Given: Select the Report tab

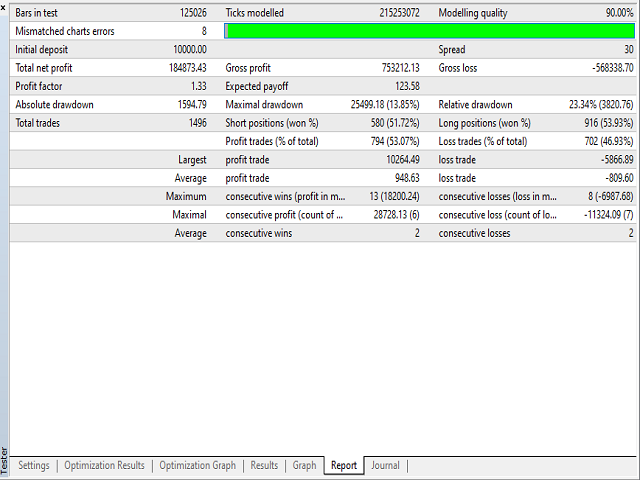Looking at the screenshot, I should [x=344, y=465].
